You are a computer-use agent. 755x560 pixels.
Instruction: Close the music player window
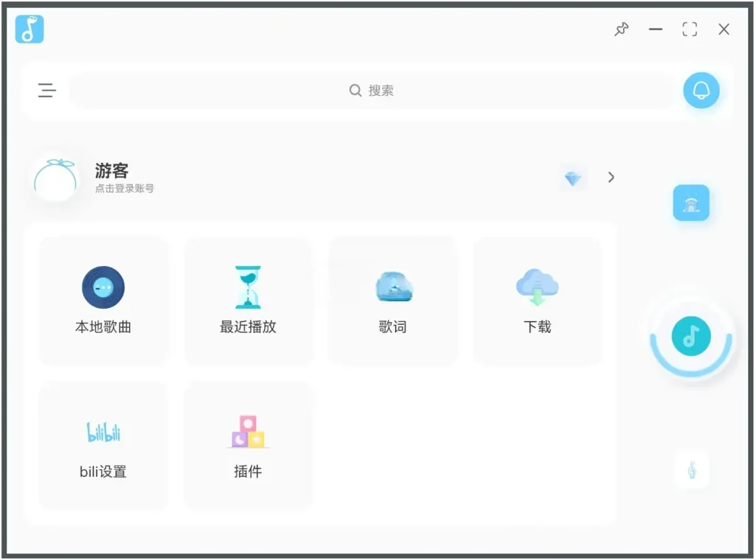pos(724,29)
